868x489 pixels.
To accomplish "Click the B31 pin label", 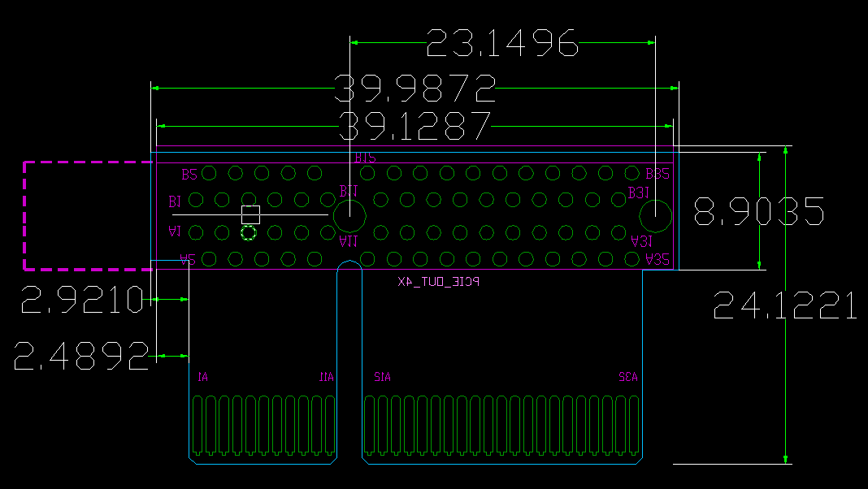I will [x=640, y=193].
